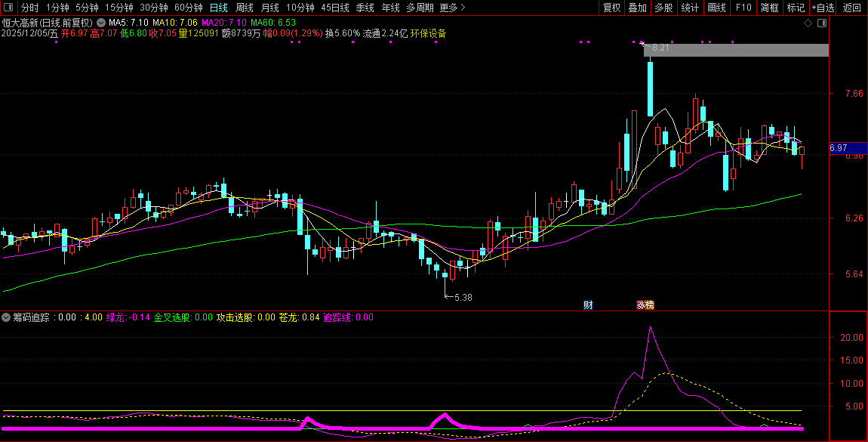Switch to 分时 view
The width and height of the screenshot is (868, 442).
pos(30,8)
